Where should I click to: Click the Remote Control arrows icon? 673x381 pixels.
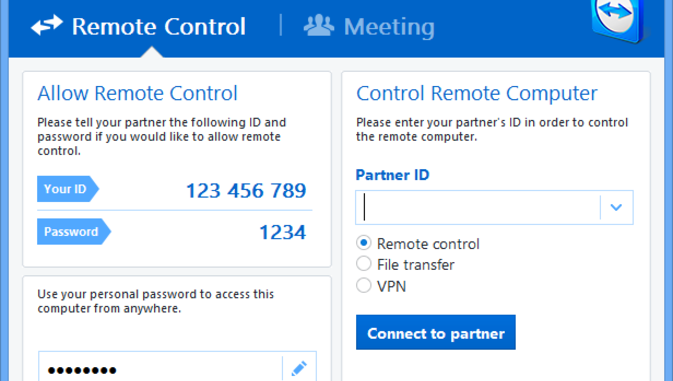click(x=47, y=25)
